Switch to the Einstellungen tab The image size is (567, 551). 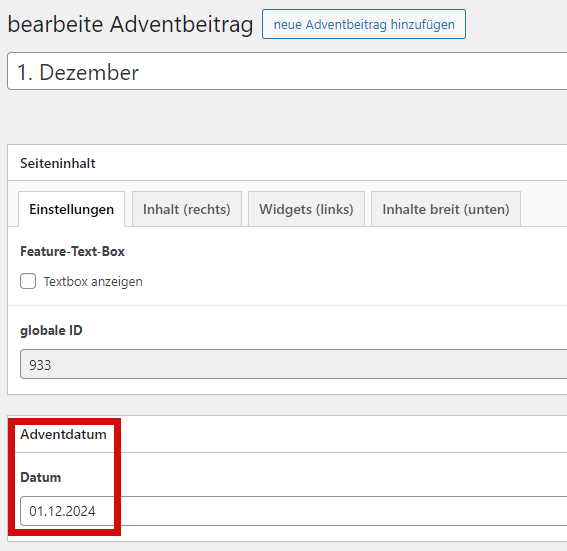pos(72,209)
